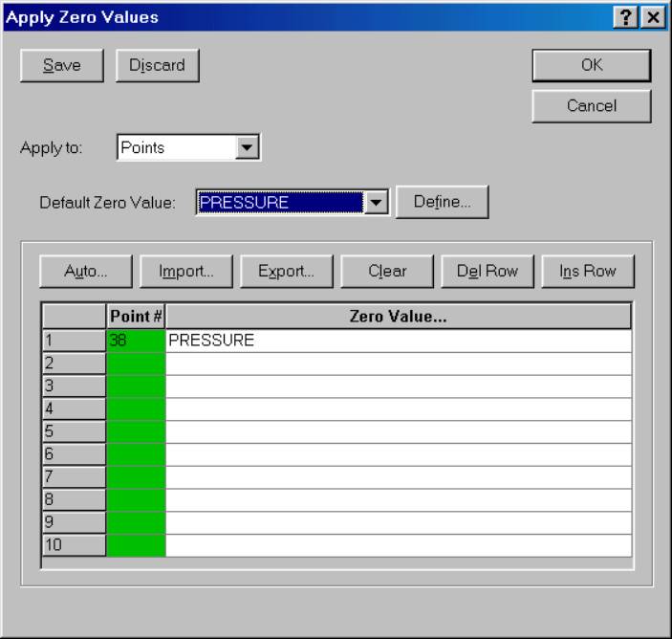The height and width of the screenshot is (639, 672).
Task: Confirm the dialog with OK
Action: click(592, 65)
